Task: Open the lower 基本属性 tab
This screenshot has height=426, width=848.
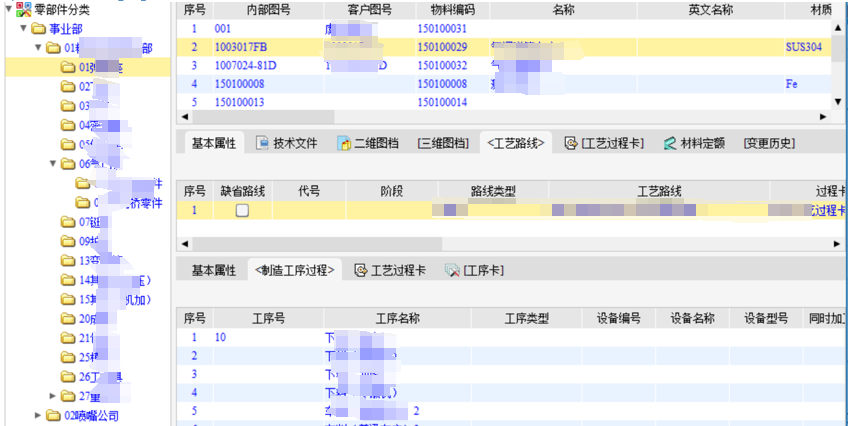Action: pyautogui.click(x=214, y=270)
